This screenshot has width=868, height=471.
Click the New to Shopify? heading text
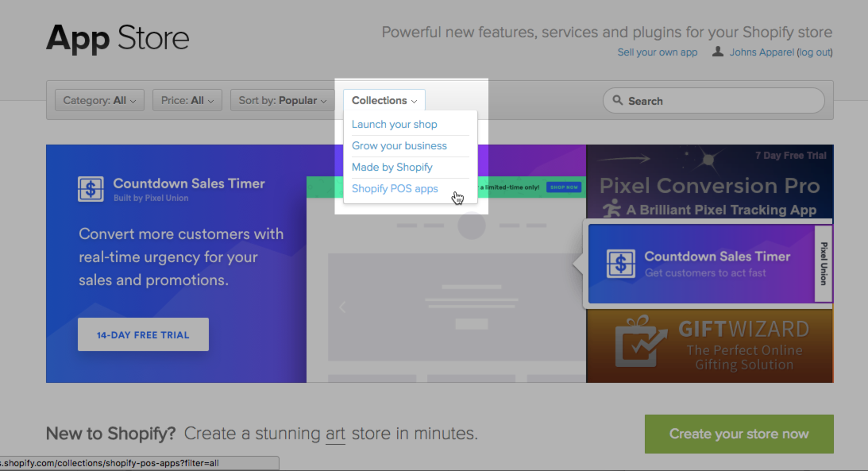click(110, 434)
